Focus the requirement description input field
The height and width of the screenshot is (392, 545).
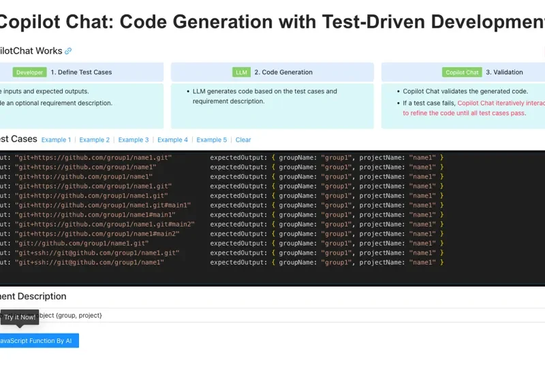pyautogui.click(x=272, y=315)
